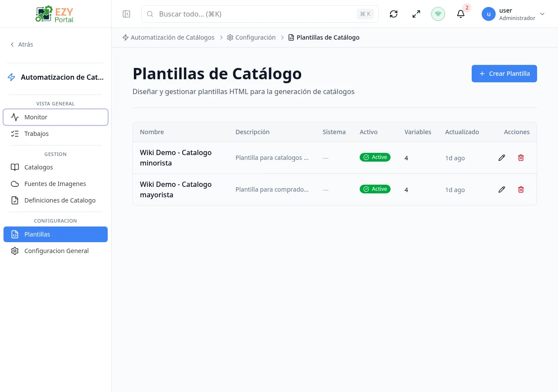Click the ⌘ K shortcut badge
Image resolution: width=558 pixels, height=392 pixels.
[x=365, y=14]
